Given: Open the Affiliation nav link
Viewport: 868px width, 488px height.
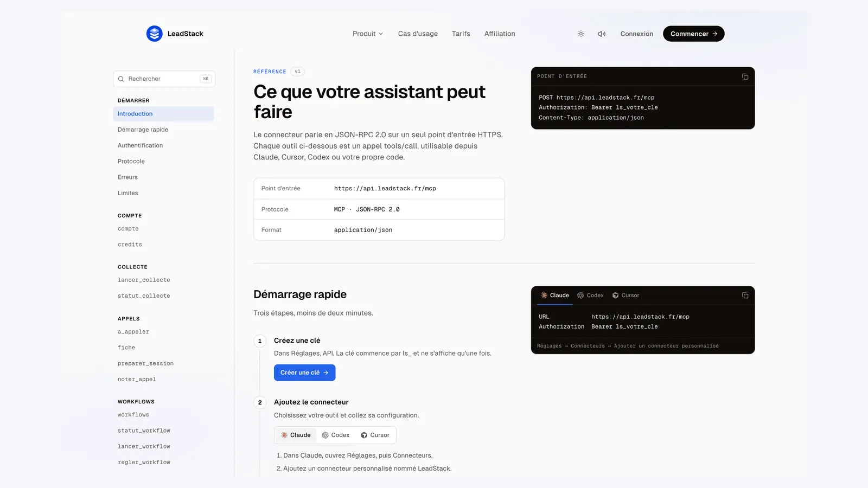Looking at the screenshot, I should coord(500,34).
